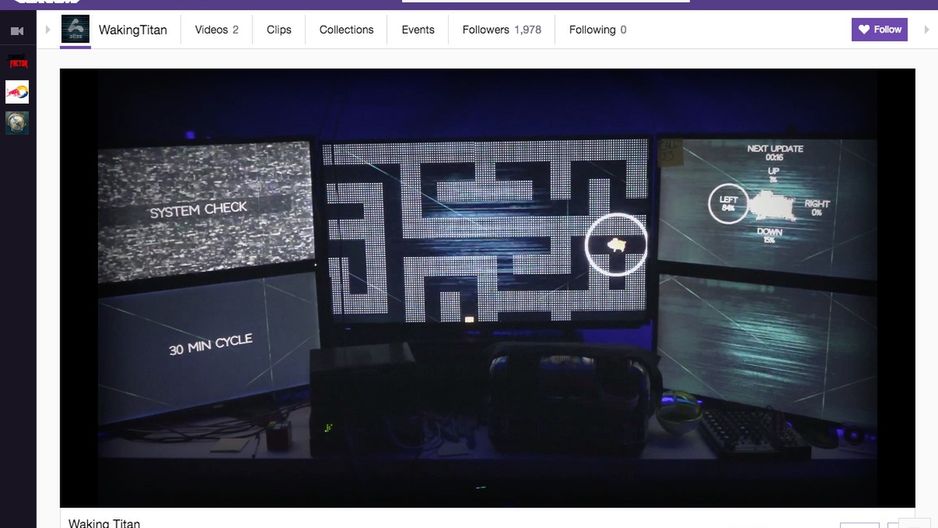The width and height of the screenshot is (938, 528).
Task: Follow the WakingTitan channel with the heart button
Action: point(879,29)
